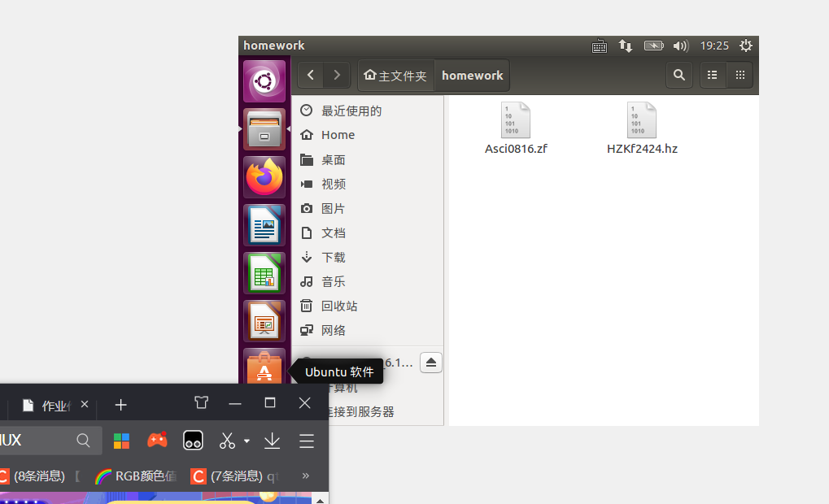This screenshot has height=504, width=829.
Task: Close the 作业 browser tab
Action: [x=85, y=404]
